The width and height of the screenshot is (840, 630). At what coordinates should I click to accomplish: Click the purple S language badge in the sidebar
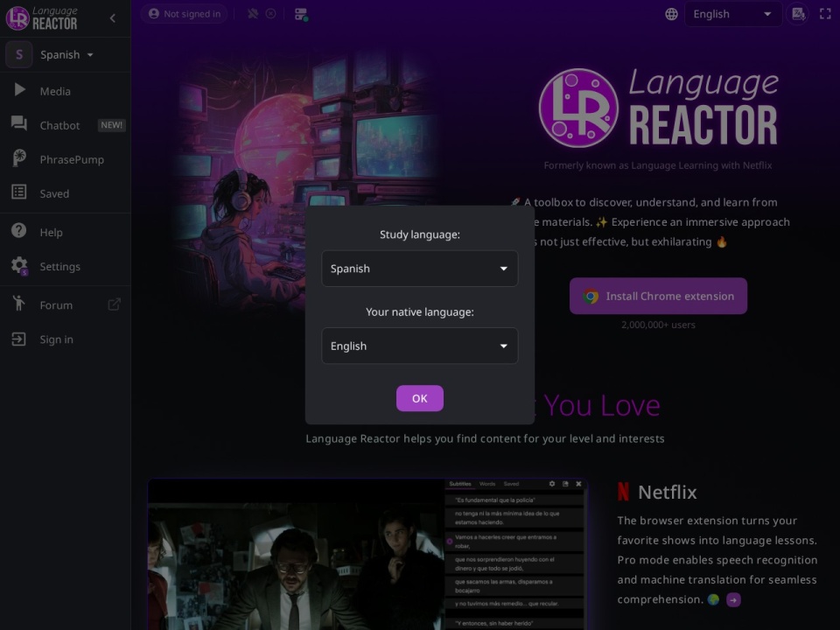(19, 54)
